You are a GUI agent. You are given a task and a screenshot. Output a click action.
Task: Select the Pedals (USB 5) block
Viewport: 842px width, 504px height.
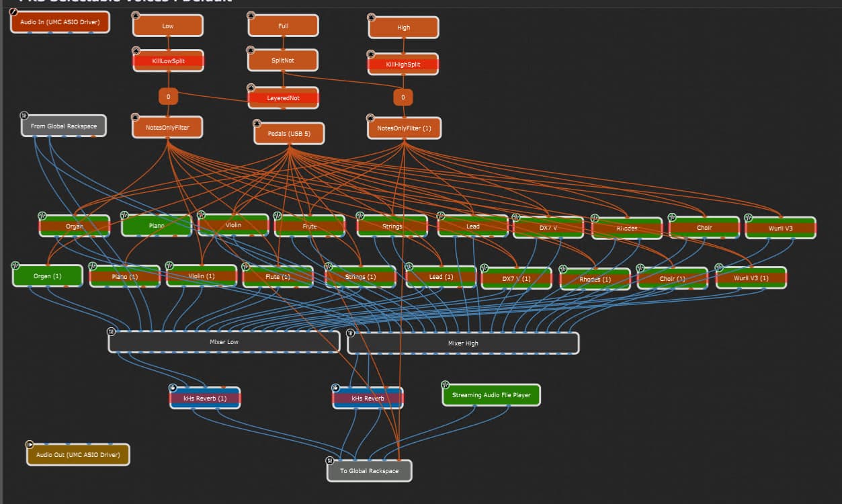click(x=289, y=133)
